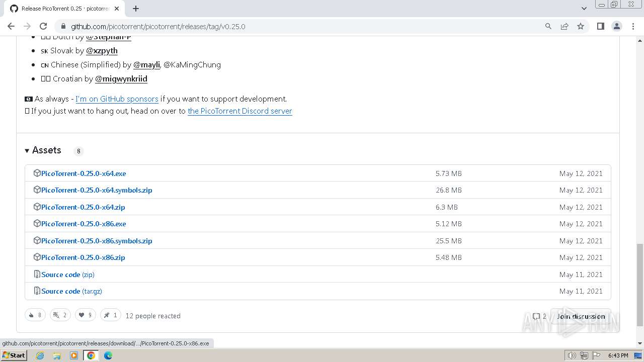Switch to Chrome in taskbar
This screenshot has width=644, height=362.
(x=91, y=355)
